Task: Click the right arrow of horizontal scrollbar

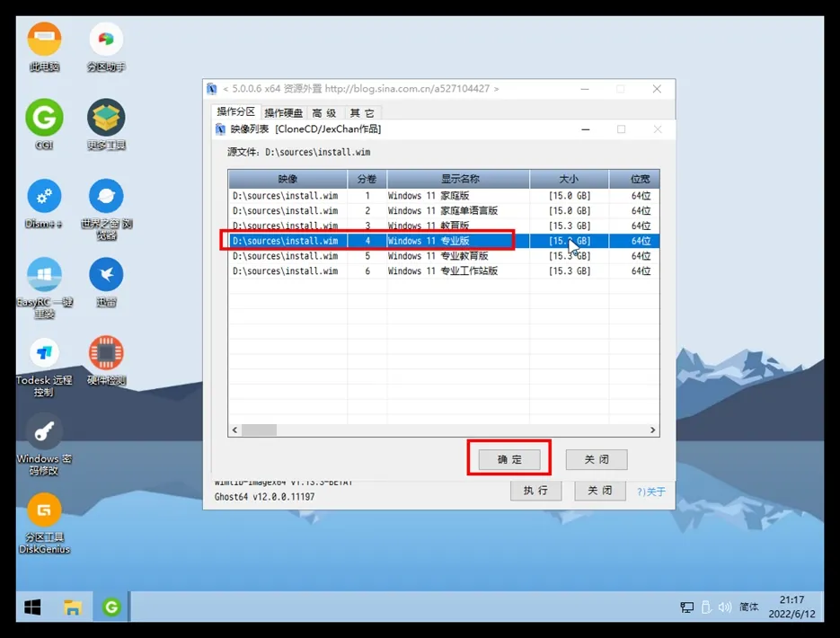Action: click(x=653, y=430)
